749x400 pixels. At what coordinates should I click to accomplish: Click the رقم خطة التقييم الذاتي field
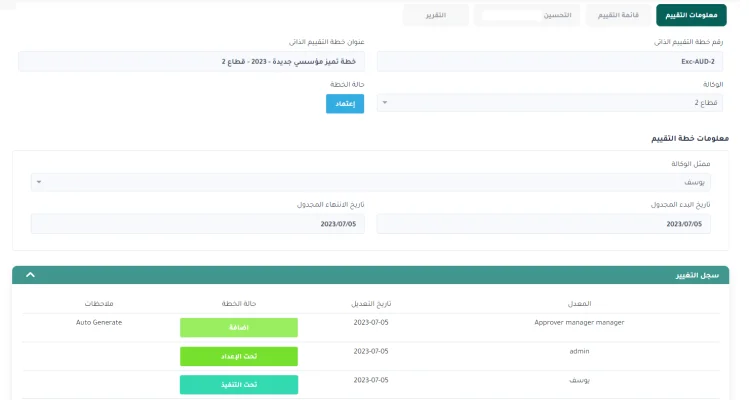[x=553, y=61]
